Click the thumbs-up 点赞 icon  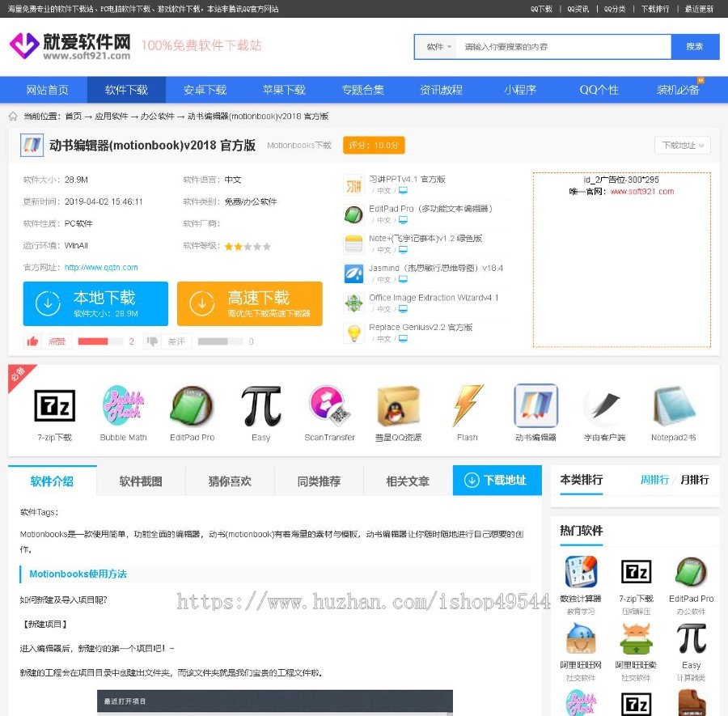[x=32, y=341]
